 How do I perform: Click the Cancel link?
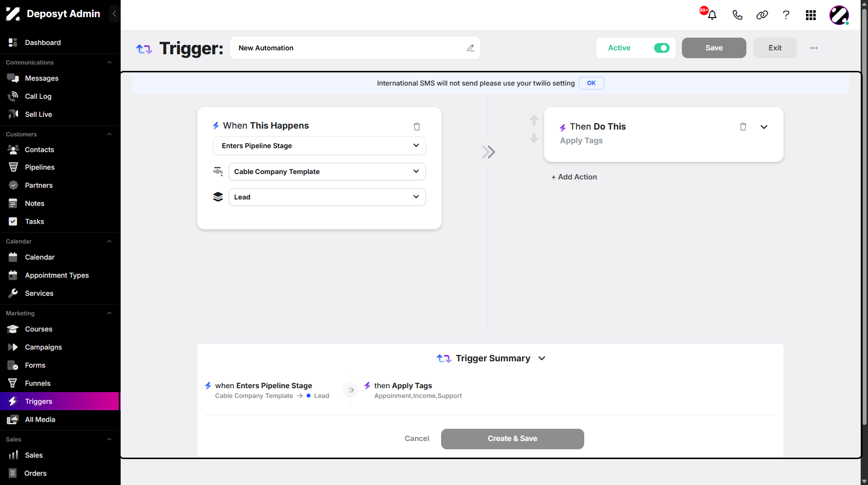click(x=417, y=439)
